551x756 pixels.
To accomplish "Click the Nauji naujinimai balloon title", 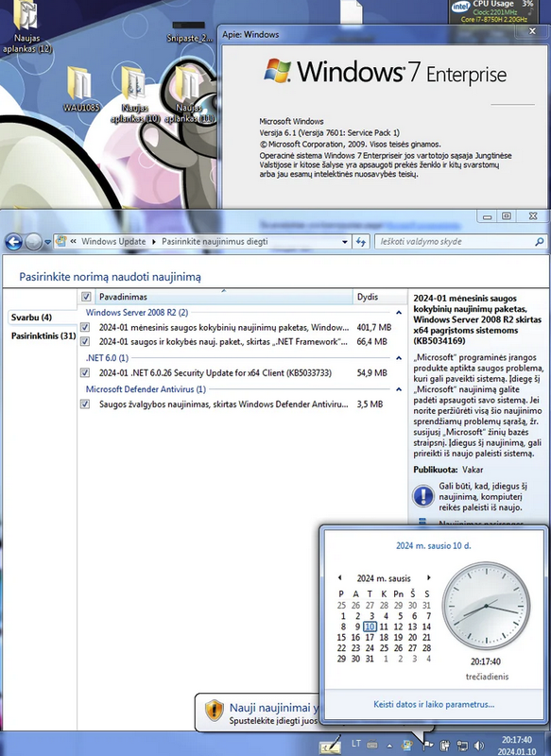I will coord(274,707).
